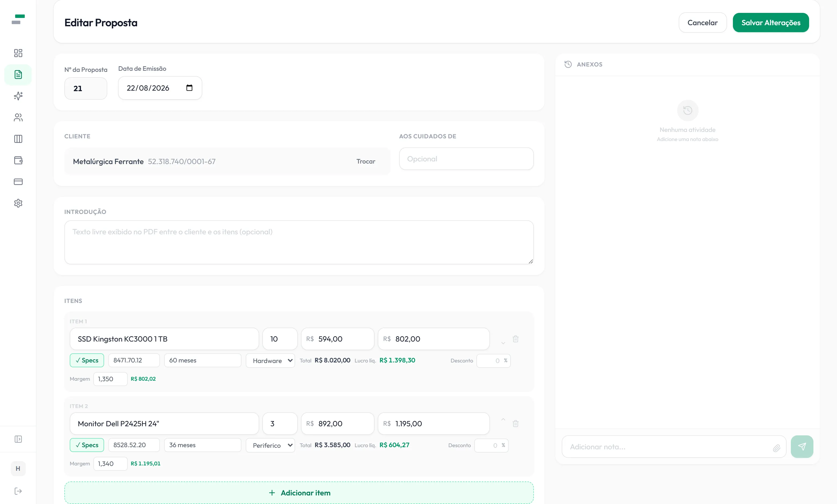Click the paperclip attach icon in note field
837x504 pixels.
[x=777, y=448]
